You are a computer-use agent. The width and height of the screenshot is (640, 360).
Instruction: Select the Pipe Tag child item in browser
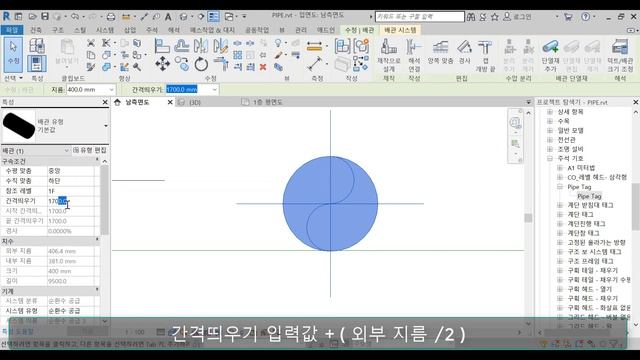pyautogui.click(x=589, y=196)
